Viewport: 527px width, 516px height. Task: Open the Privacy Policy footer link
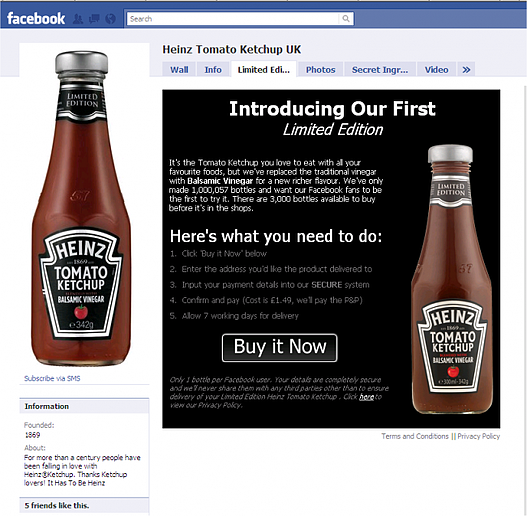(x=479, y=436)
